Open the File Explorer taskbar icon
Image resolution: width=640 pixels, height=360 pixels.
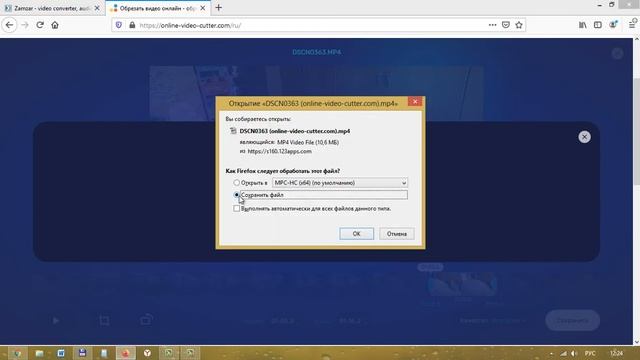pos(40,353)
